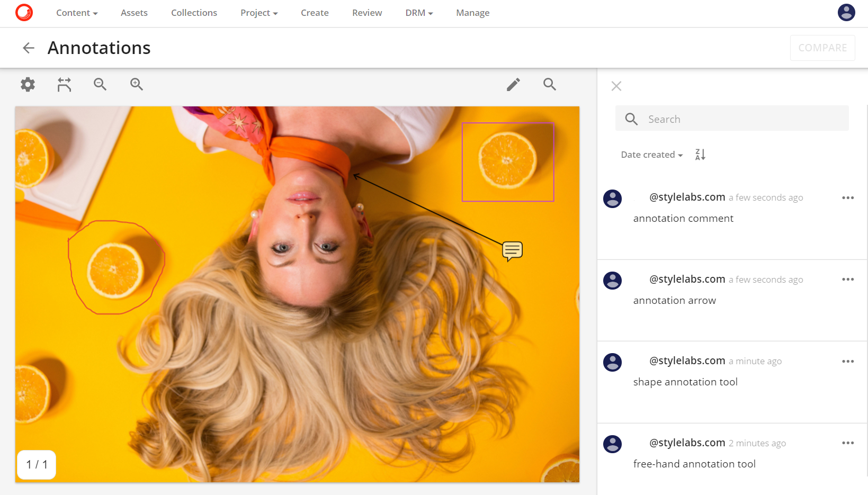Go to the Assets menu item
The height and width of the screenshot is (495, 868).
click(134, 13)
